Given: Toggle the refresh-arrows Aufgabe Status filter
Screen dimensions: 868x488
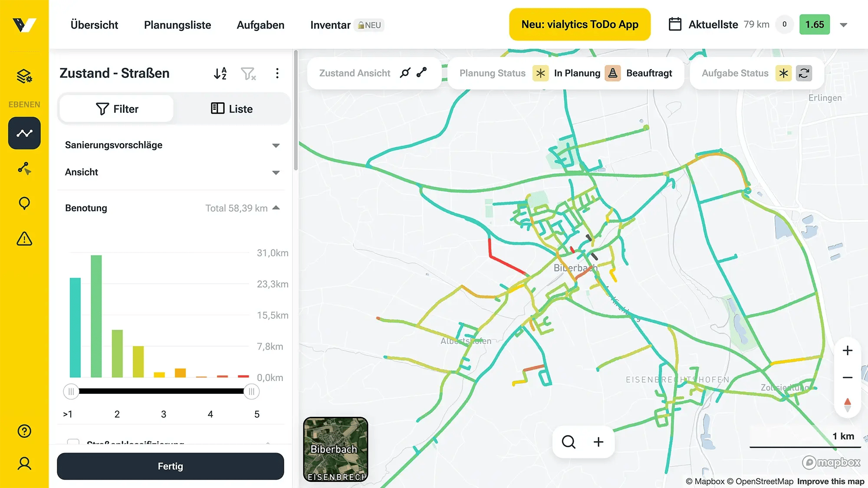Looking at the screenshot, I should pos(804,73).
